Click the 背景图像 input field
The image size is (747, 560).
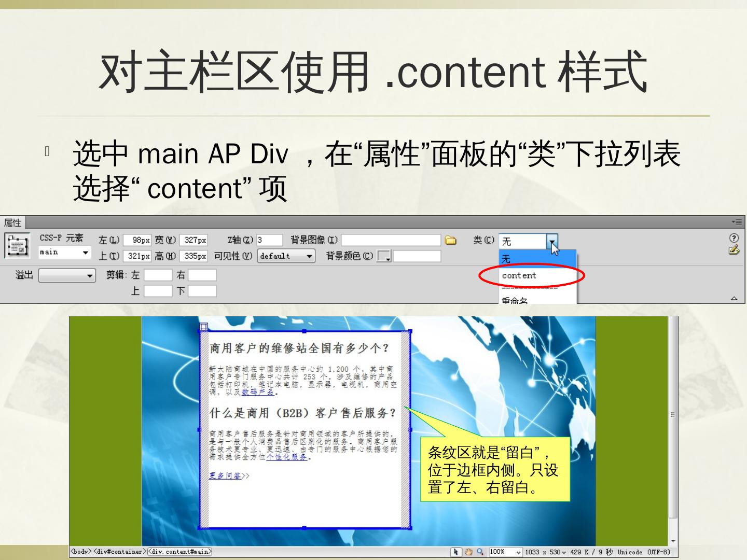pyautogui.click(x=391, y=240)
